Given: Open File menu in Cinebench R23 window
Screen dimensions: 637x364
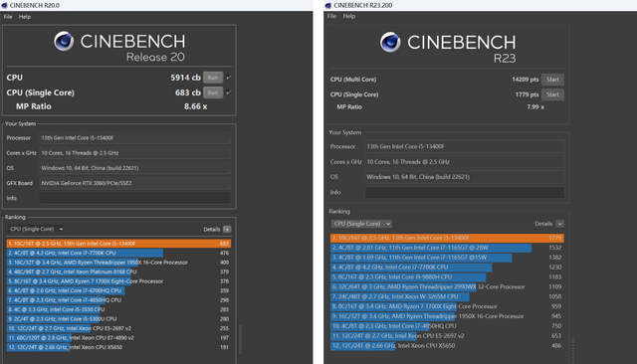Looking at the screenshot, I should (x=331, y=16).
